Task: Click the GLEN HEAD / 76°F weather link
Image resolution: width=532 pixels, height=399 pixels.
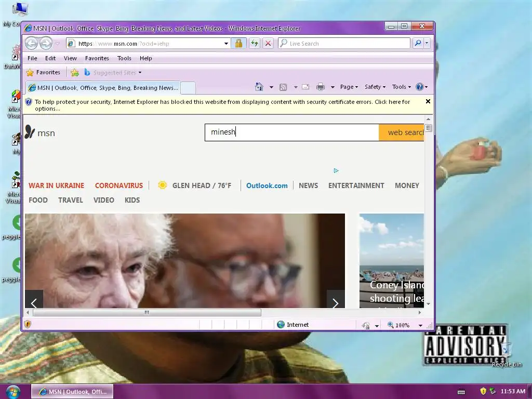Action: [x=202, y=185]
